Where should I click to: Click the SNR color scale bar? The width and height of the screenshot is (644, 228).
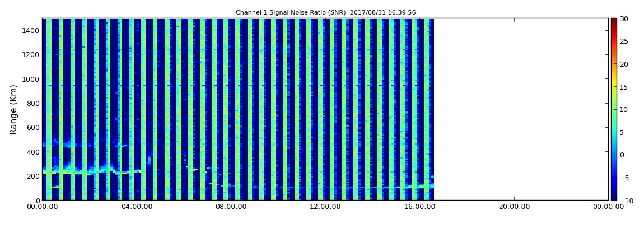[614, 109]
